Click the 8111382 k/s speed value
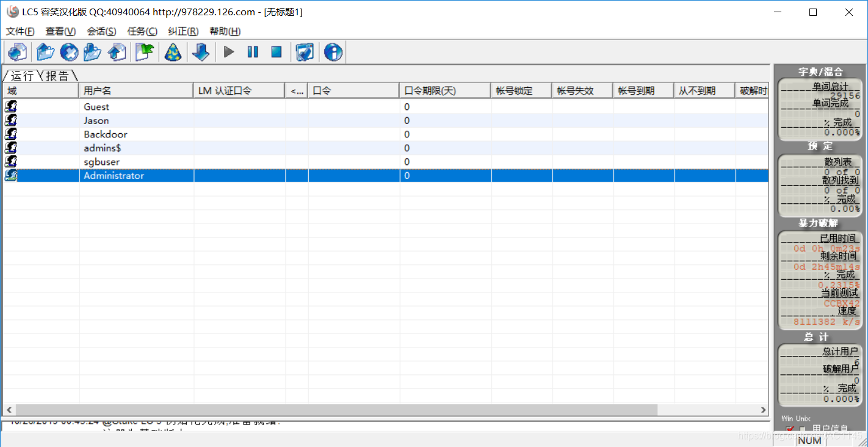This screenshot has width=868, height=447. [x=826, y=321]
